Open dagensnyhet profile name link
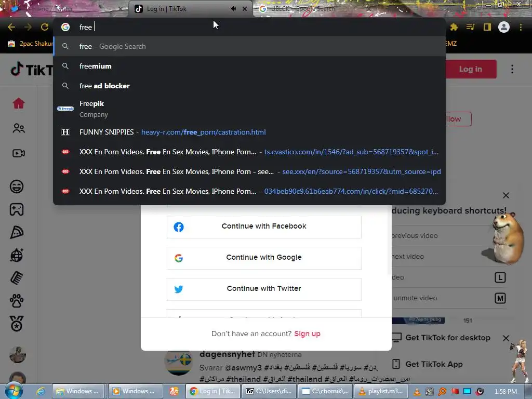The height and width of the screenshot is (399, 532). 227,354
